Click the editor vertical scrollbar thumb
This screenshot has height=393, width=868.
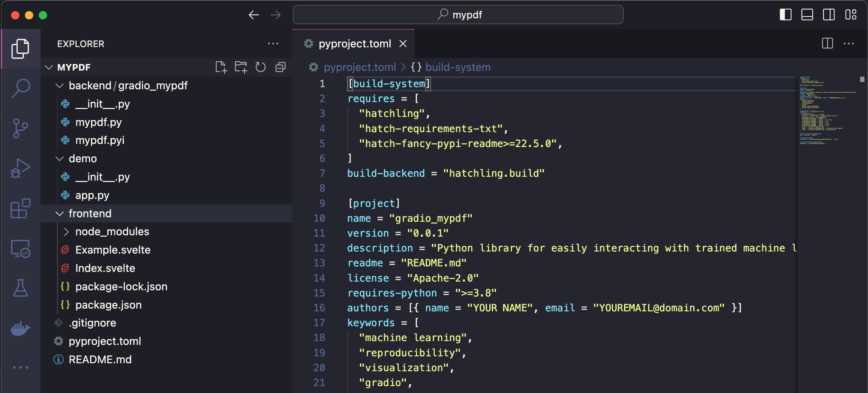pos(862,79)
